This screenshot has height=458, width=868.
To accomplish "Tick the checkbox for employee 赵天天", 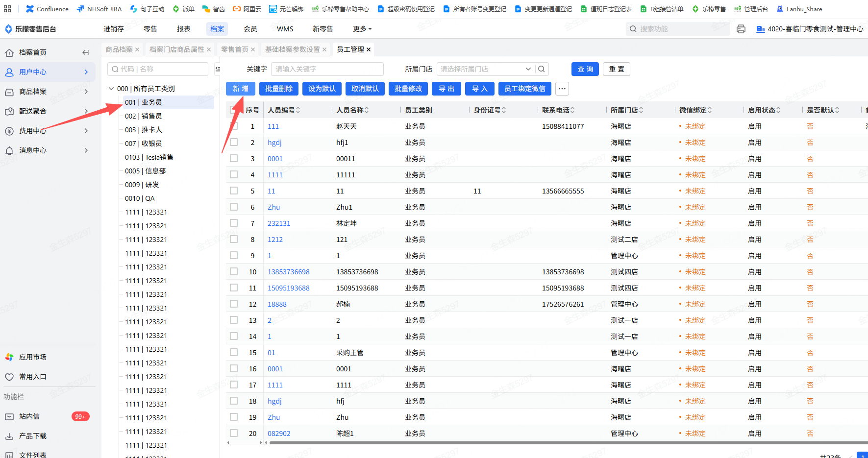I will (x=234, y=126).
